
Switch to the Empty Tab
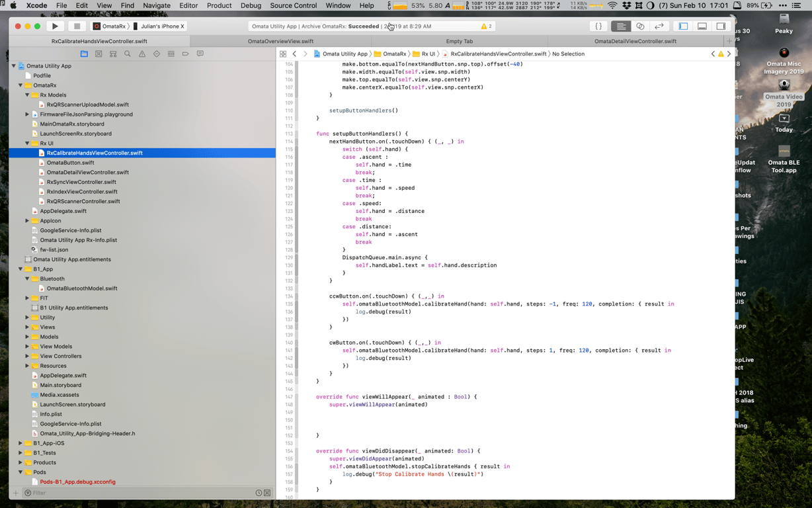459,41
